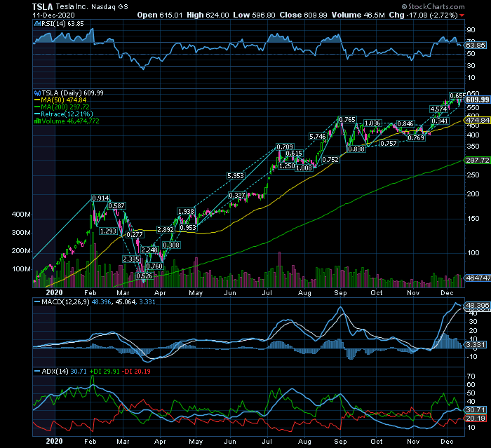Click the 'Open 615.01' value
This screenshot has height=448, width=491.
point(160,15)
